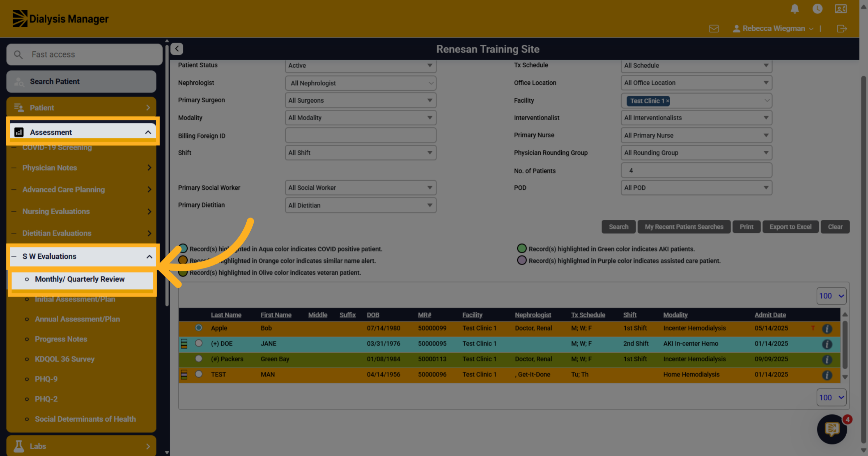Click the search magnifier in Fast access

tap(18, 55)
